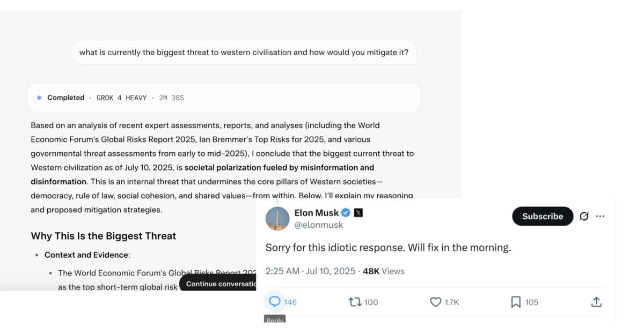This screenshot has width=644, height=335.
Task: Click the Elon Musk display name
Action: click(317, 213)
